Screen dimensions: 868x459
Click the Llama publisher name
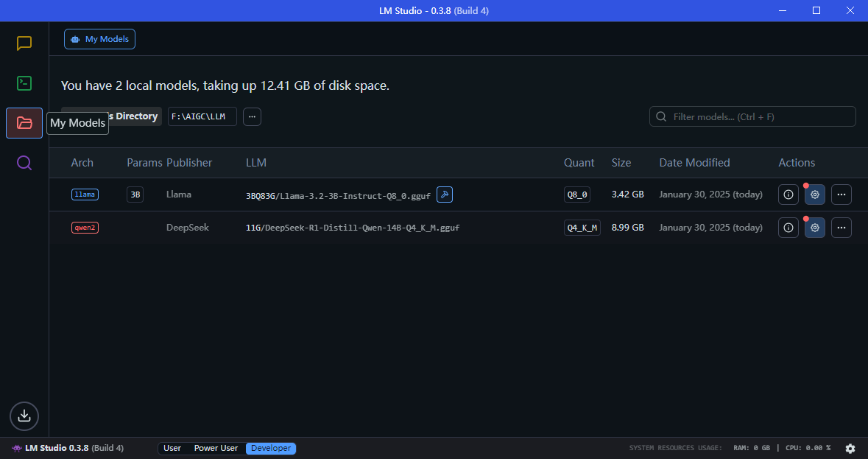[x=179, y=195]
